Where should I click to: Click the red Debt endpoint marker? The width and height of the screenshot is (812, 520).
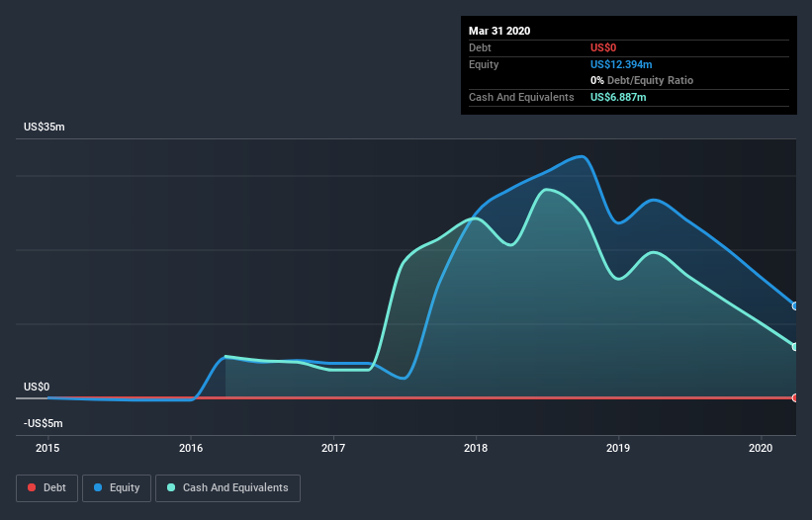(x=795, y=397)
